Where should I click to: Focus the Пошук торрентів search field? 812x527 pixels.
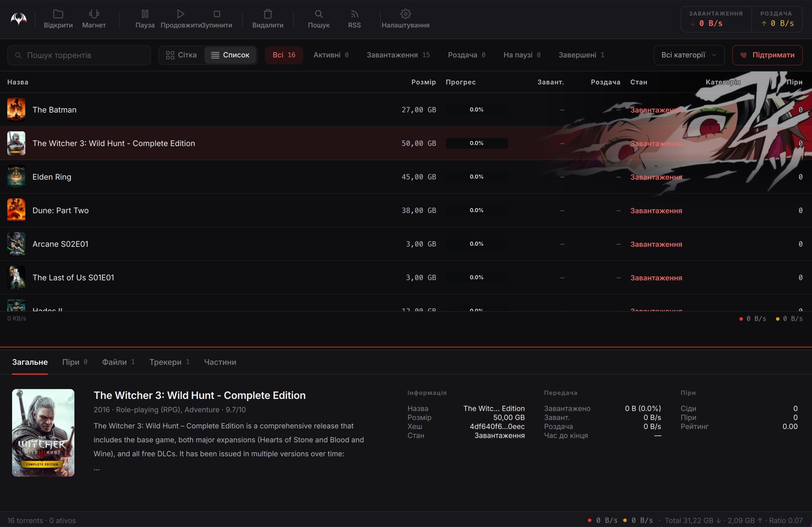coord(79,55)
